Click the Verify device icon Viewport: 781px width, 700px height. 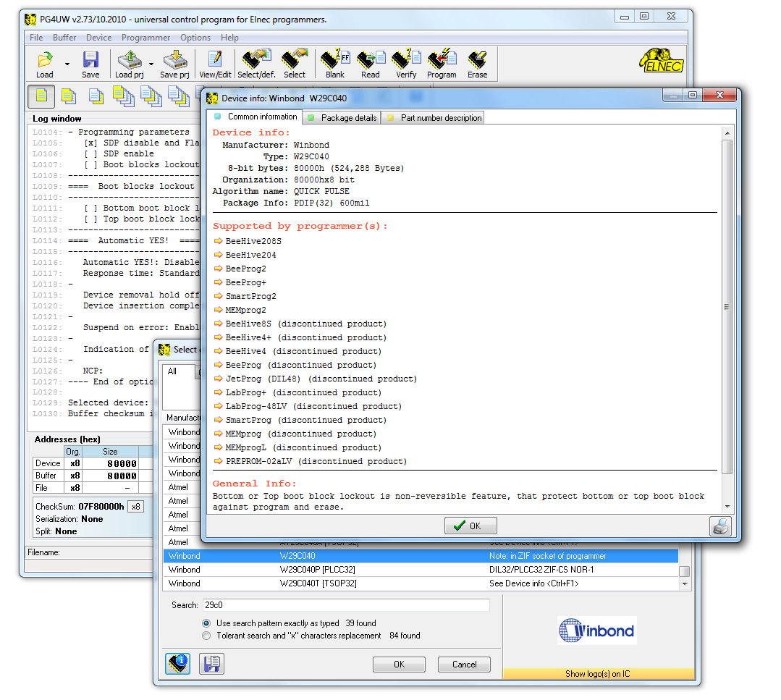point(407,64)
